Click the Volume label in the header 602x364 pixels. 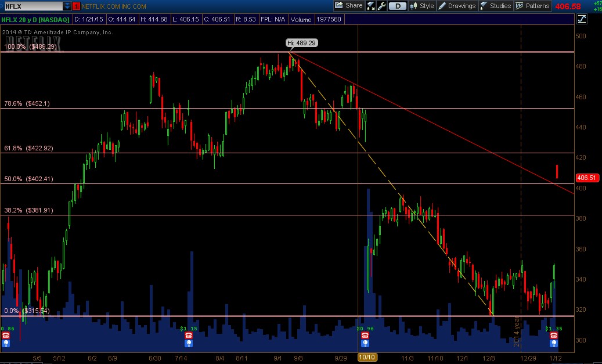301,20
